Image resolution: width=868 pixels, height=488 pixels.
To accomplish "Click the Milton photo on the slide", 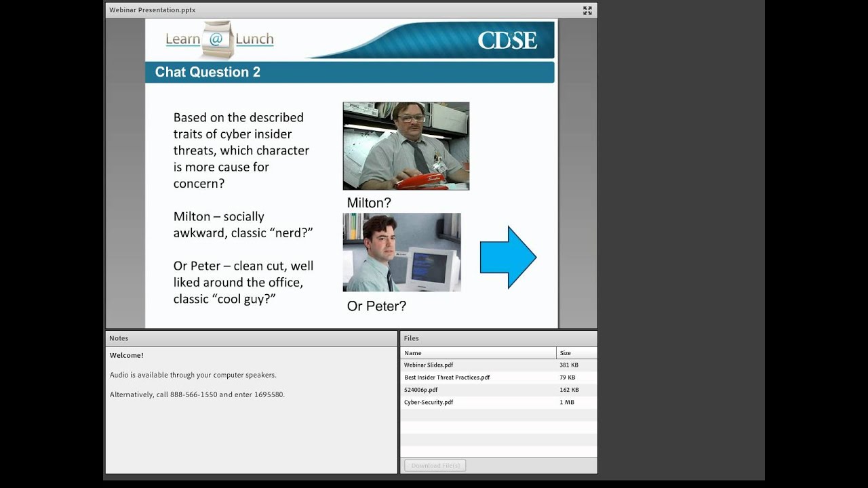I will (x=406, y=146).
